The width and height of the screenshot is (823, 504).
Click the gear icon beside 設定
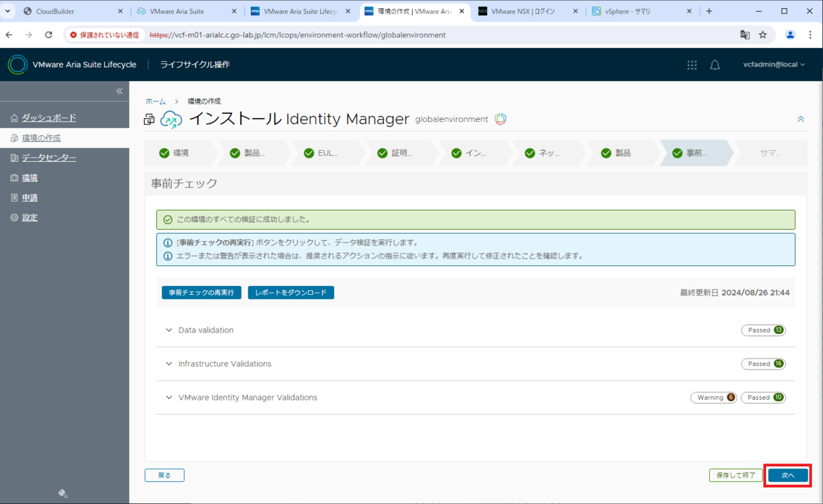pyautogui.click(x=14, y=217)
